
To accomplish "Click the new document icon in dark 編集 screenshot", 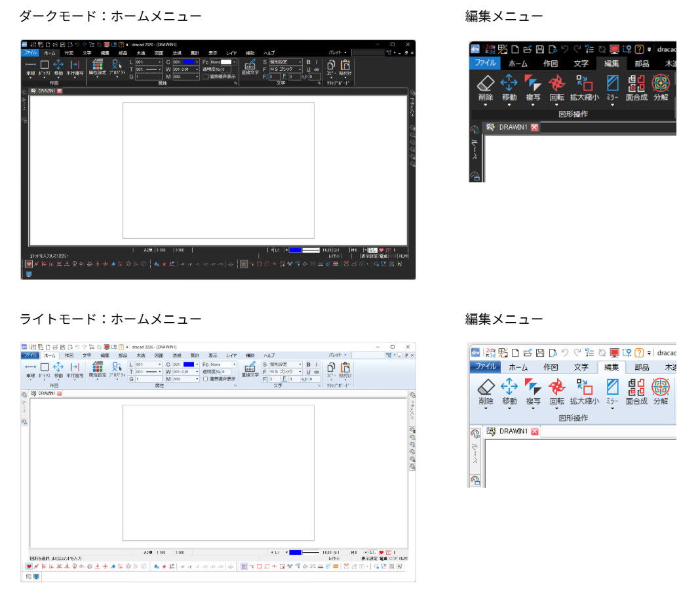I will coord(515,49).
